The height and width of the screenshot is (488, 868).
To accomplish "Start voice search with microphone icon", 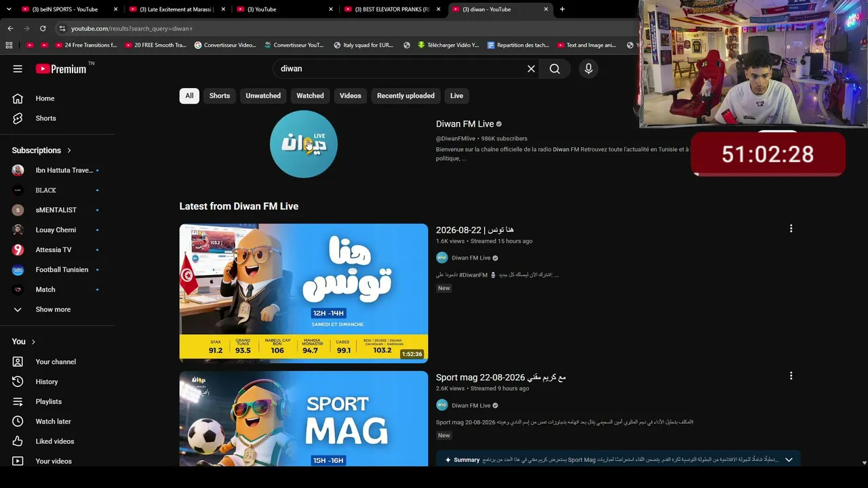I will pyautogui.click(x=589, y=68).
